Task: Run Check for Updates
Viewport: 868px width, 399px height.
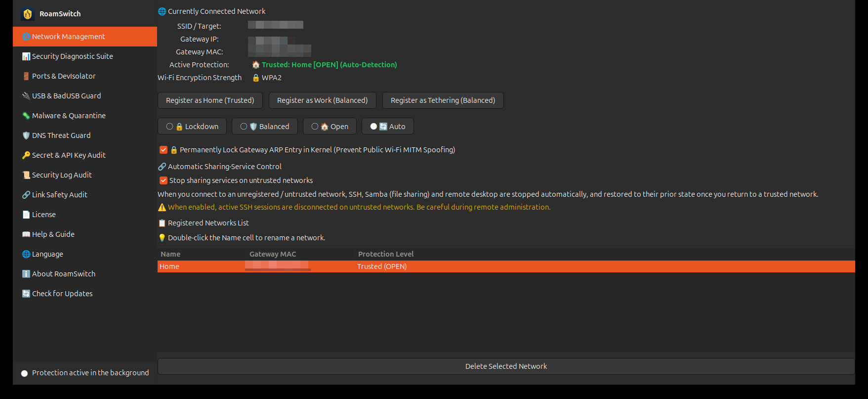Action: click(85, 294)
